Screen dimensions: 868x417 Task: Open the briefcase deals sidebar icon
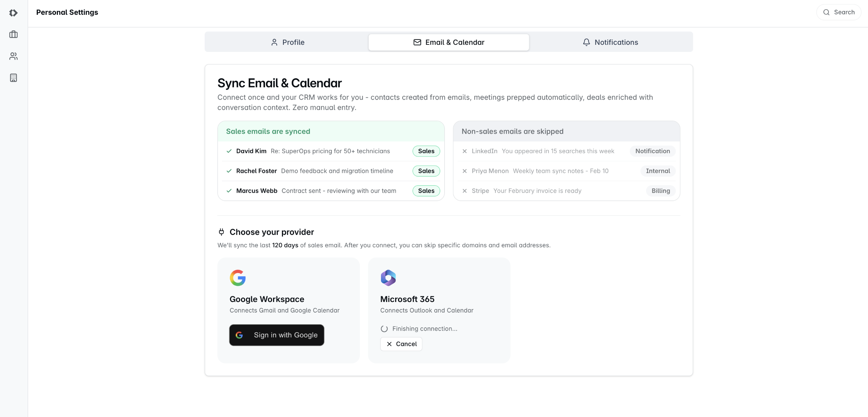tap(13, 35)
